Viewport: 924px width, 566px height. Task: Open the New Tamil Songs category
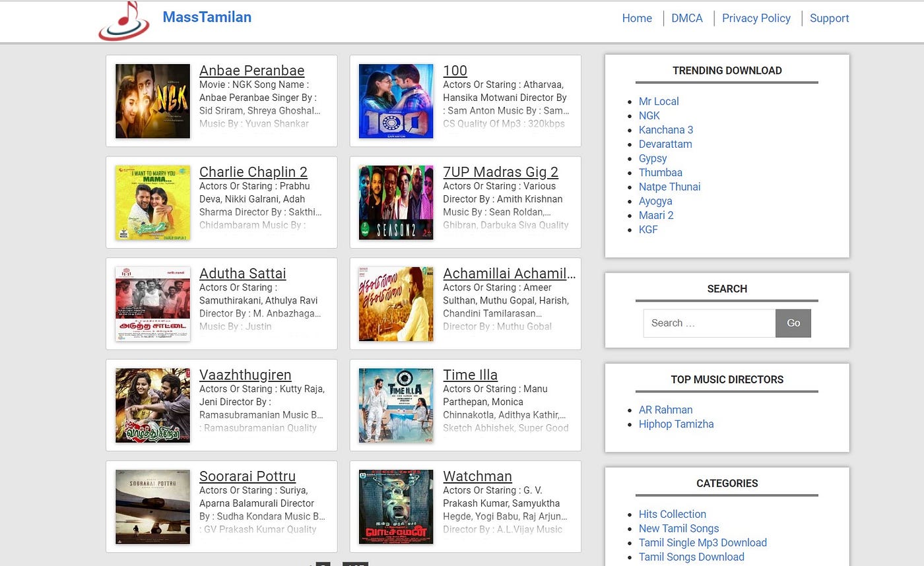[x=679, y=528]
